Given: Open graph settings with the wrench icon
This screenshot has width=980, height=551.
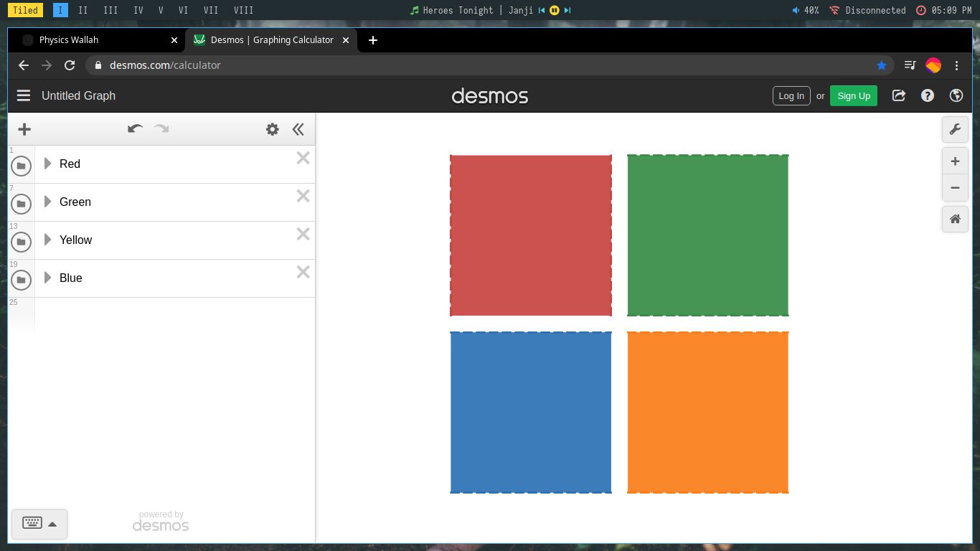Looking at the screenshot, I should (x=955, y=129).
